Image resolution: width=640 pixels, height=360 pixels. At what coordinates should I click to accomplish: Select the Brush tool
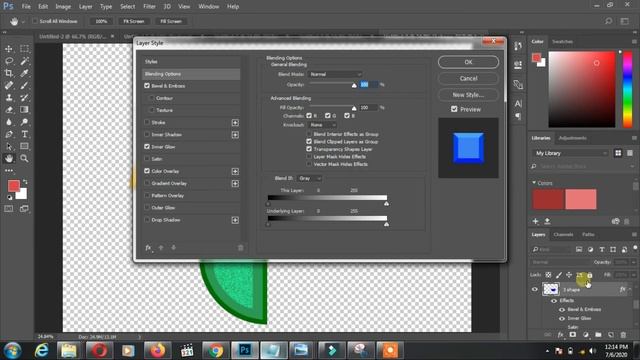(x=24, y=85)
